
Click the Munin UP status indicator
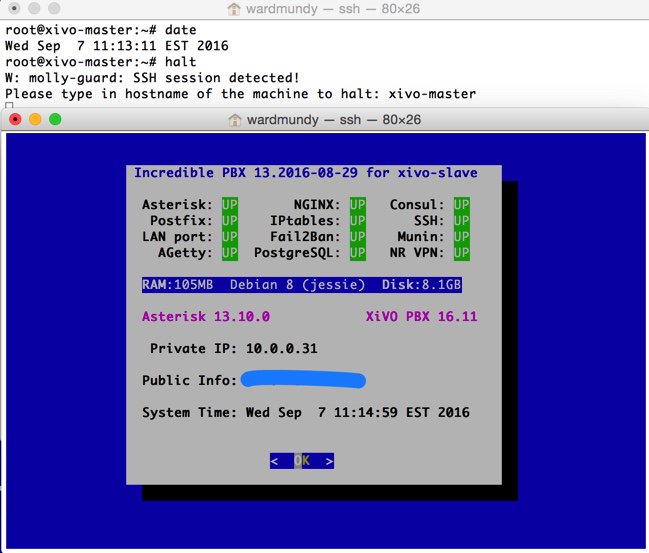pyautogui.click(x=462, y=237)
